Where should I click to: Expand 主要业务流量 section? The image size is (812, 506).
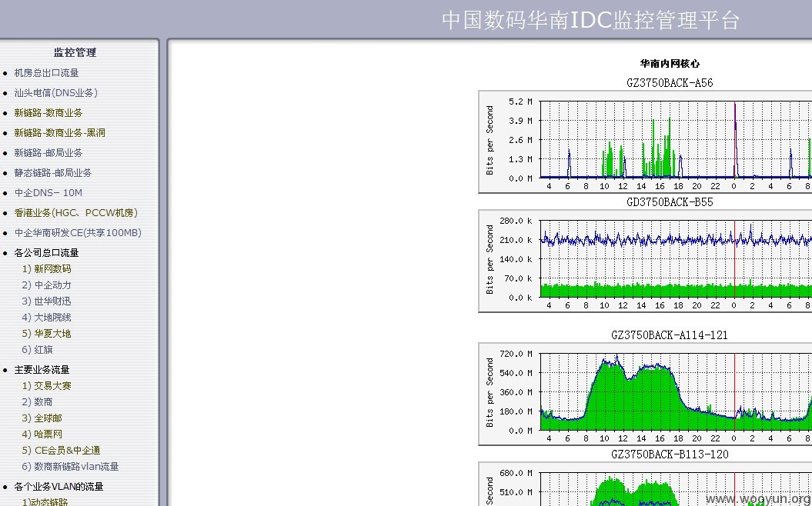click(x=42, y=370)
